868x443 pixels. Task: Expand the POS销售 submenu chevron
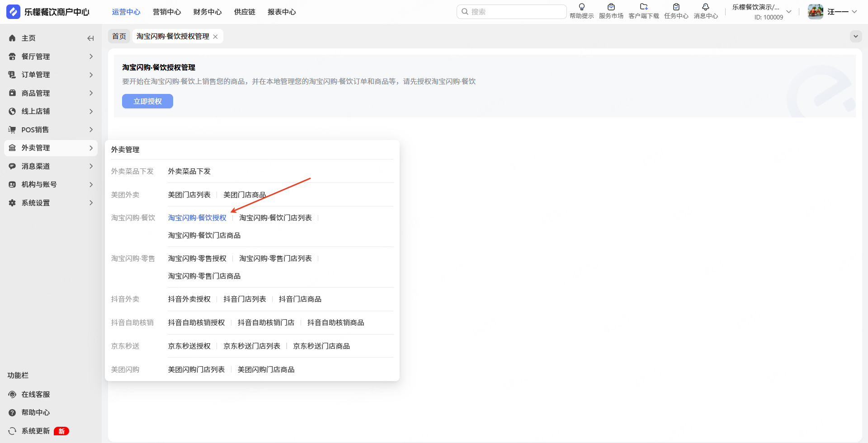[x=91, y=130]
